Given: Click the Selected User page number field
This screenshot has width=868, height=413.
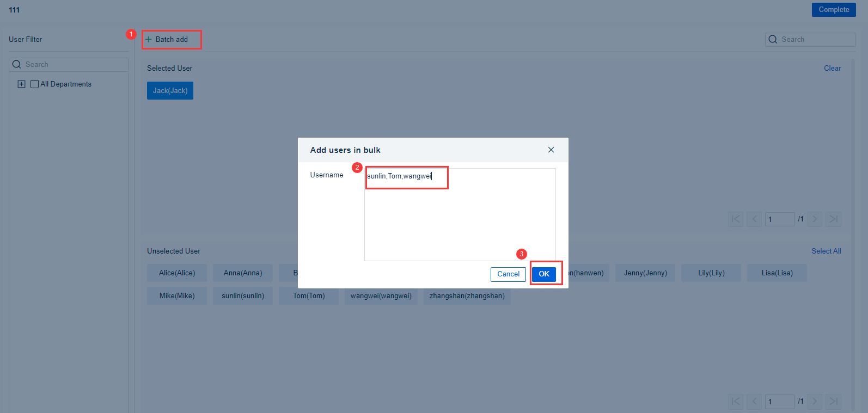Looking at the screenshot, I should (779, 219).
